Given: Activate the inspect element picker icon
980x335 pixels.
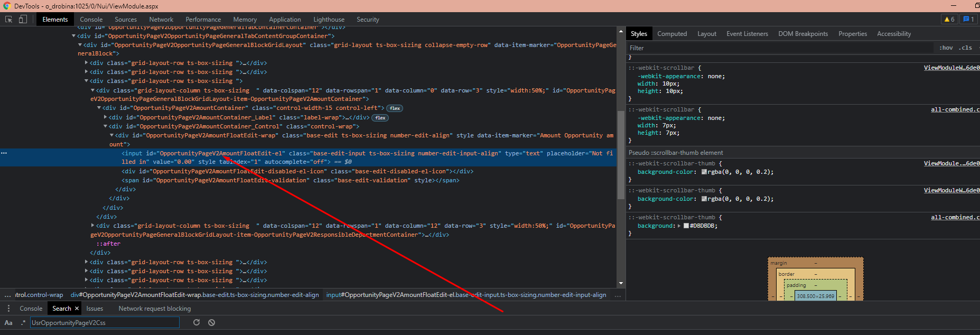Looking at the screenshot, I should (8, 20).
